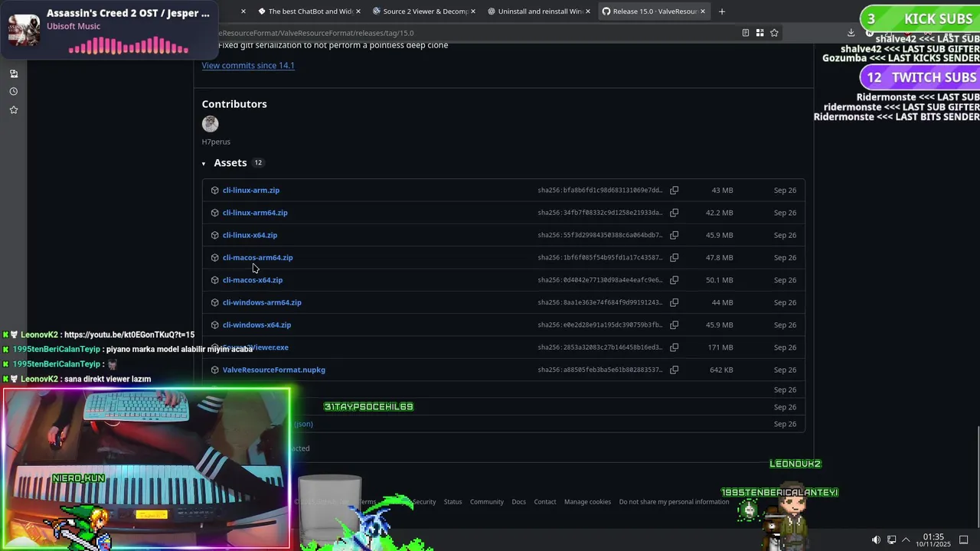
Task: Click the Assets count badge 12
Action: click(x=258, y=163)
